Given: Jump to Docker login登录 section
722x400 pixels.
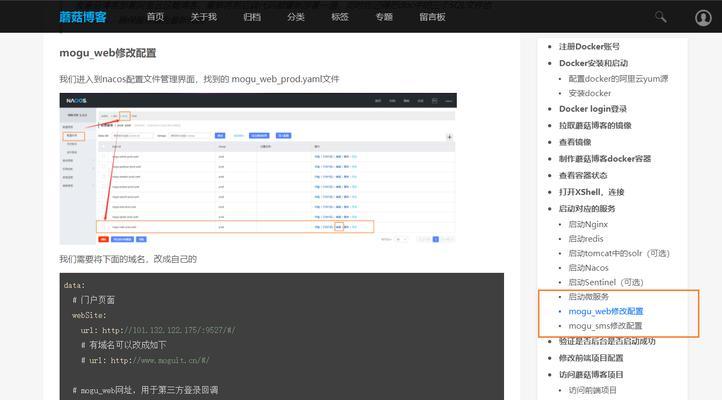Looking at the screenshot, I should tap(593, 109).
